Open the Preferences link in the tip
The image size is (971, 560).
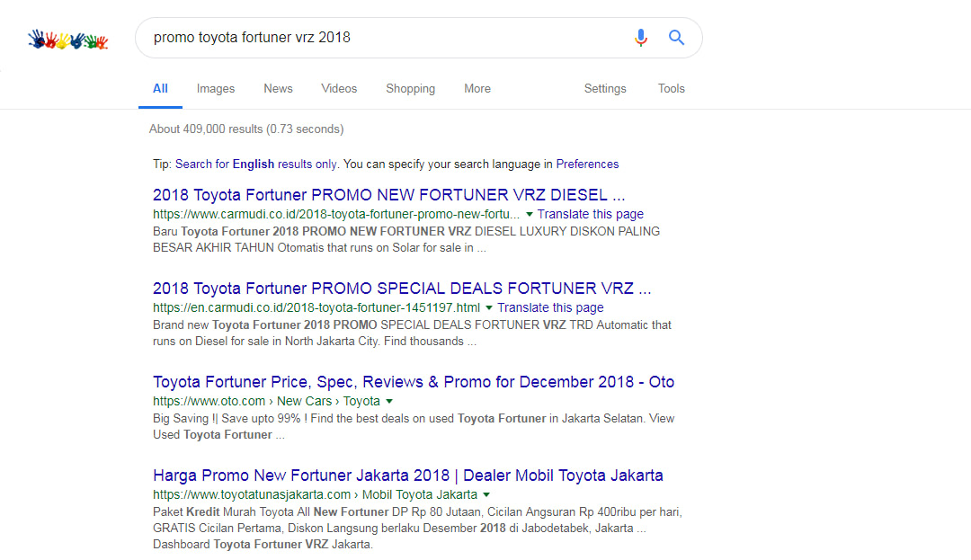[587, 164]
